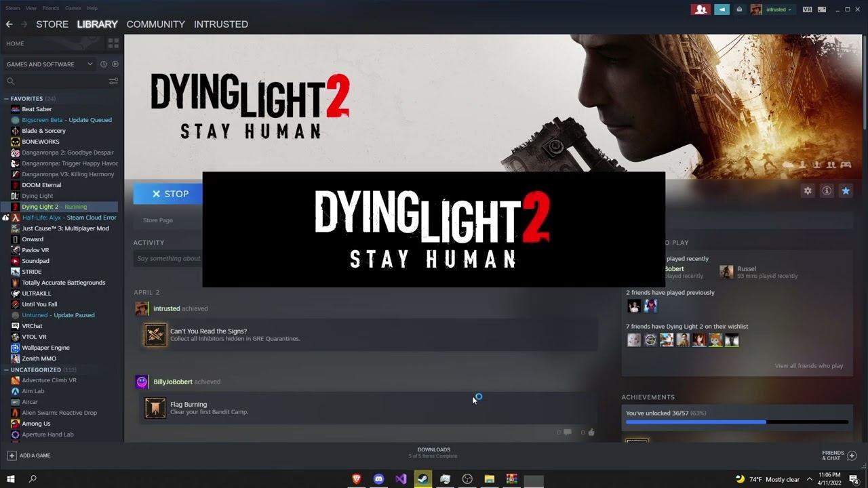Screen dimensions: 868x488
Task: Click the comment icon on Flag Burning post
Action: tap(567, 432)
